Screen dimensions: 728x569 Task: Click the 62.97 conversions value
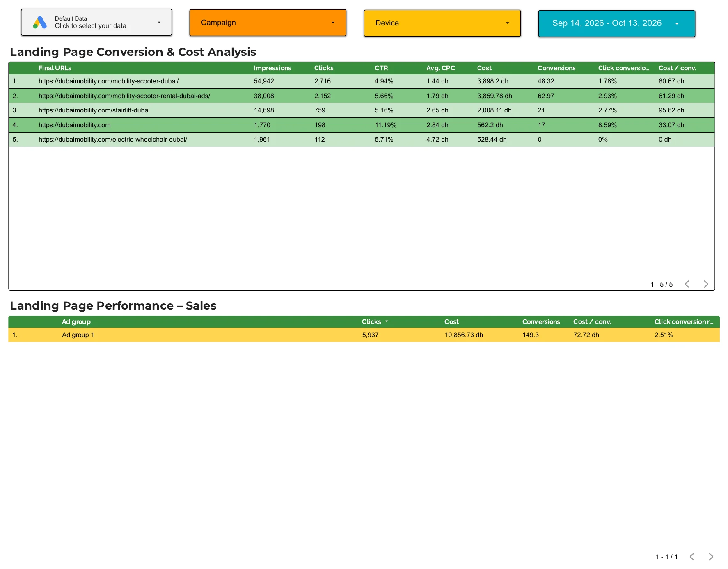(546, 96)
